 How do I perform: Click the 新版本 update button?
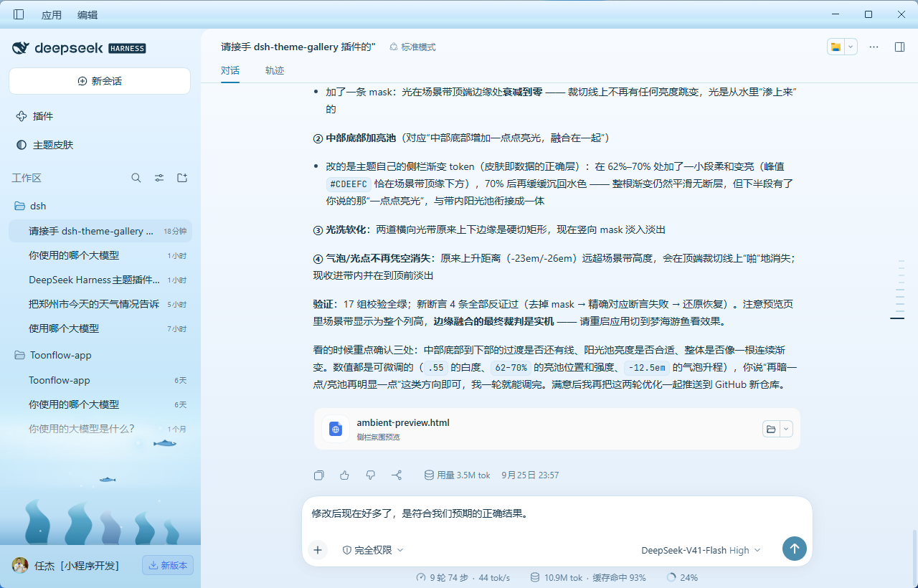pyautogui.click(x=168, y=565)
